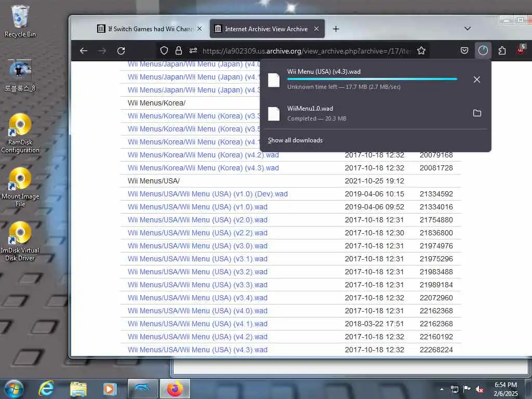The width and height of the screenshot is (532, 399).
Task: Click date 2021-10-25 19:12
Action: click(x=374, y=181)
